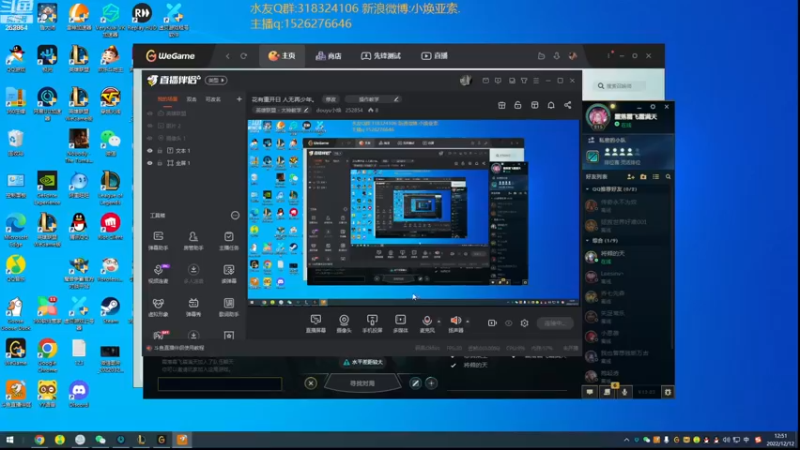Viewport: 800px width, 450px height.
Task: Click the edit button beside the room title
Action: (x=331, y=99)
